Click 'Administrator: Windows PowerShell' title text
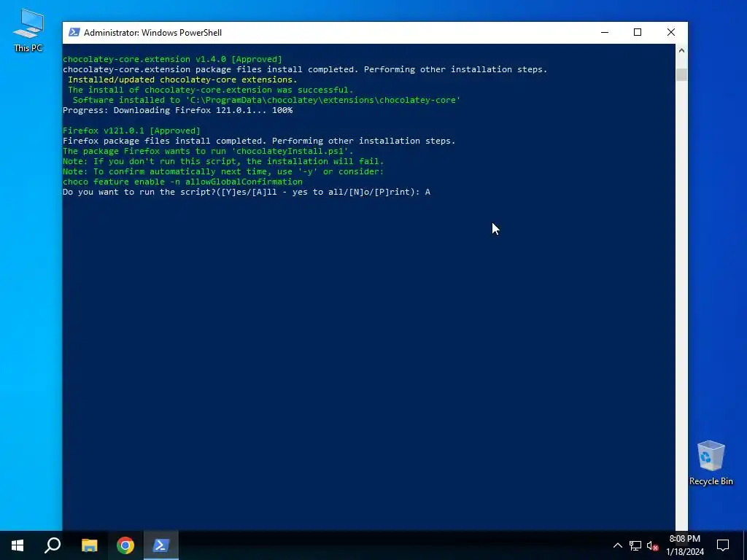 click(153, 32)
